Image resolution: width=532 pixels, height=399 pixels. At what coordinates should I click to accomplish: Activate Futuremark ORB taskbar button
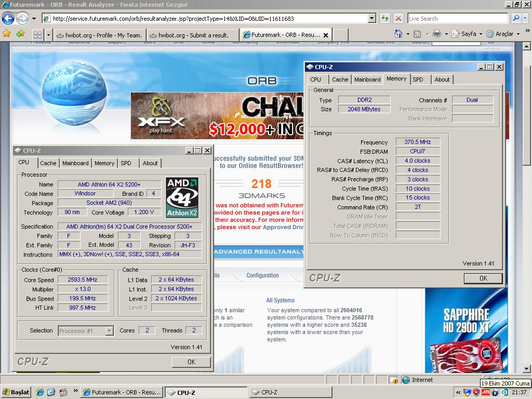tap(122, 392)
